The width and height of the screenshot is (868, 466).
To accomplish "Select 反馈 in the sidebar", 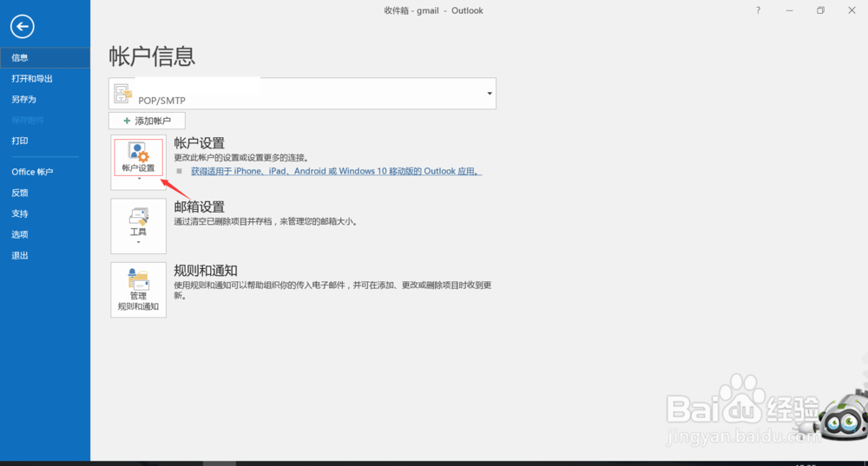I will coord(45,194).
